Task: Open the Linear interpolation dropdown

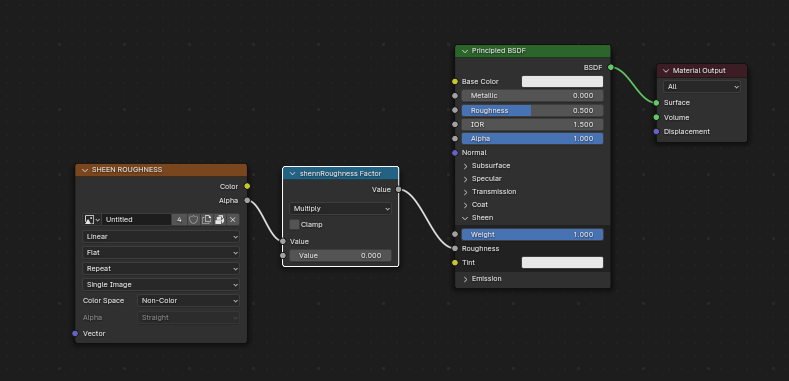Action: click(161, 237)
